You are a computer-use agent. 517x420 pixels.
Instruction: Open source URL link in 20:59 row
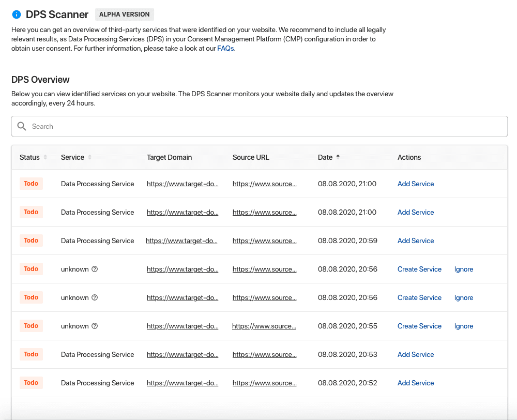[x=264, y=241]
